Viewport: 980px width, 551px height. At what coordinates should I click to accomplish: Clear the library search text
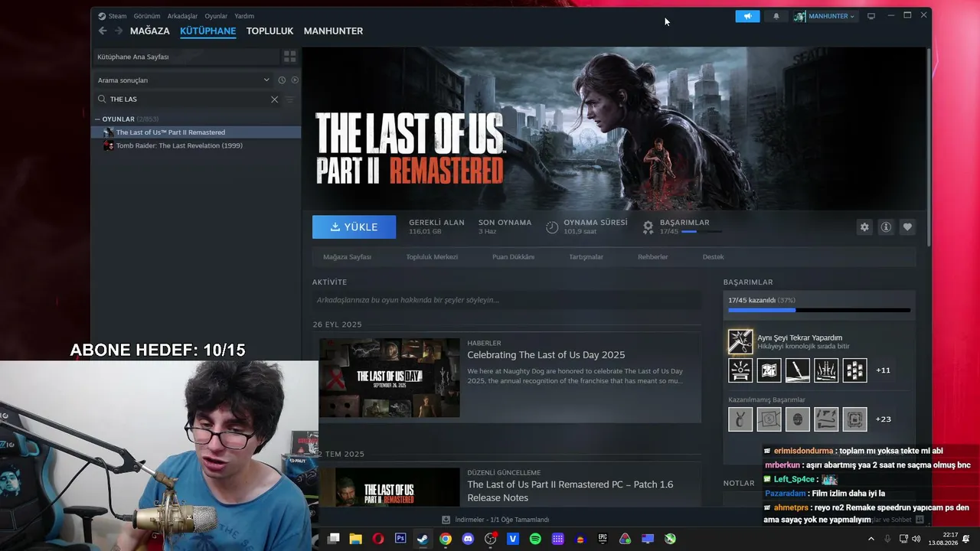(275, 99)
